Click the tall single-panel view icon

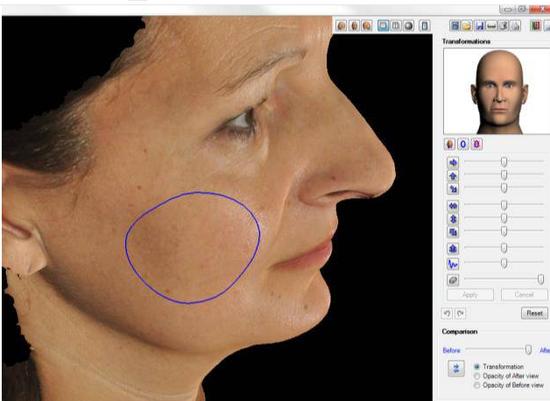tap(424, 26)
